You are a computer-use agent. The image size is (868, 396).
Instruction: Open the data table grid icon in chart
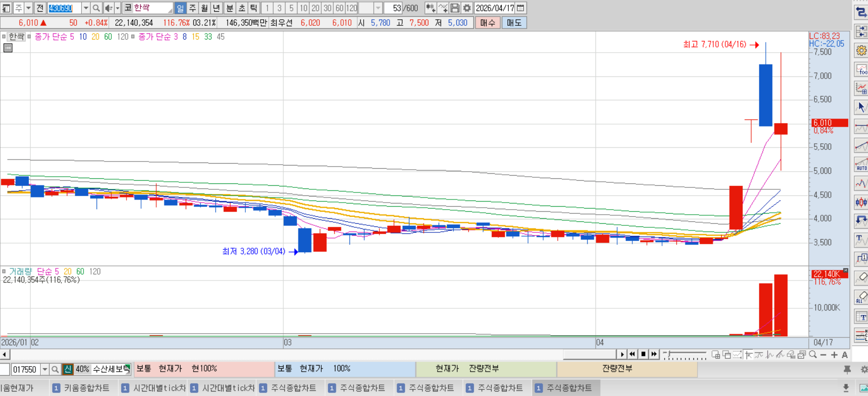pyautogui.click(x=8, y=48)
